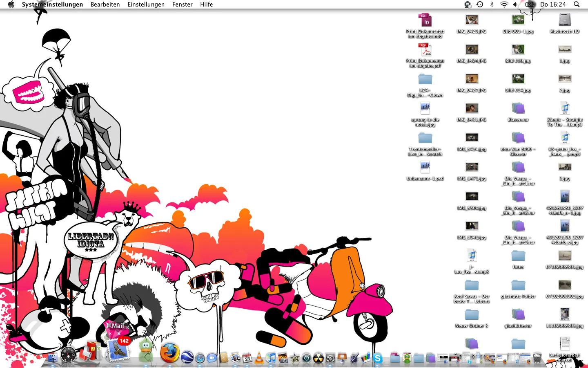Open the volume control in menu bar
The image size is (588, 368).
tap(515, 4)
